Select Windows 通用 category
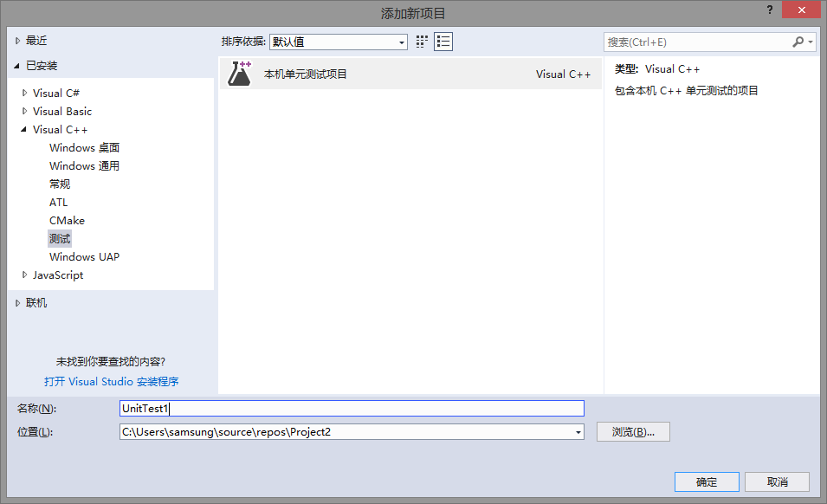This screenshot has height=504, width=827. click(84, 165)
